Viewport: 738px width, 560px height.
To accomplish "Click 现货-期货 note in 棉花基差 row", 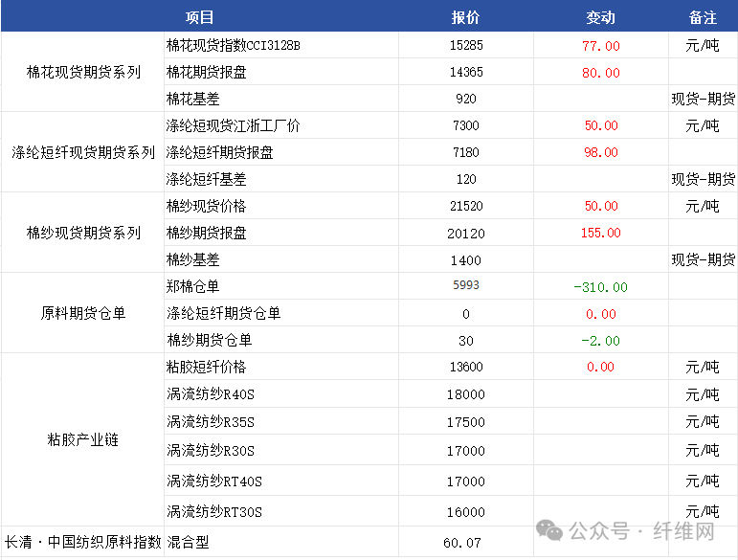I will pyautogui.click(x=704, y=99).
